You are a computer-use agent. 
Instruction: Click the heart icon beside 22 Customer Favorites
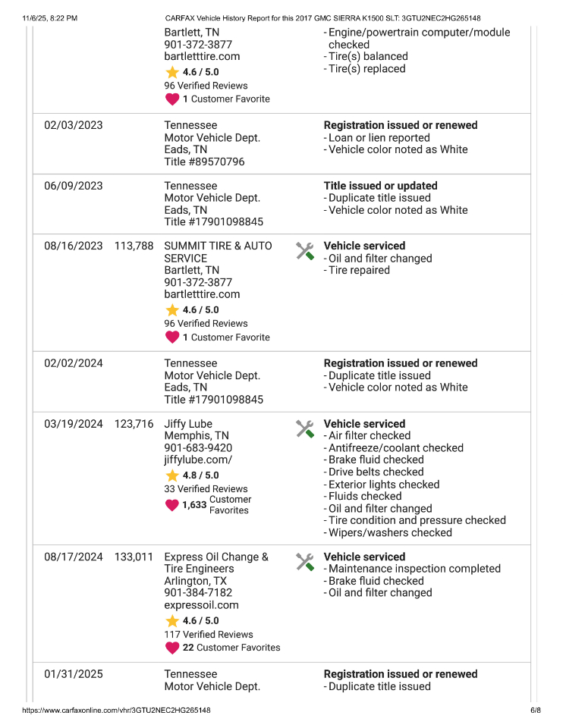click(x=172, y=648)
